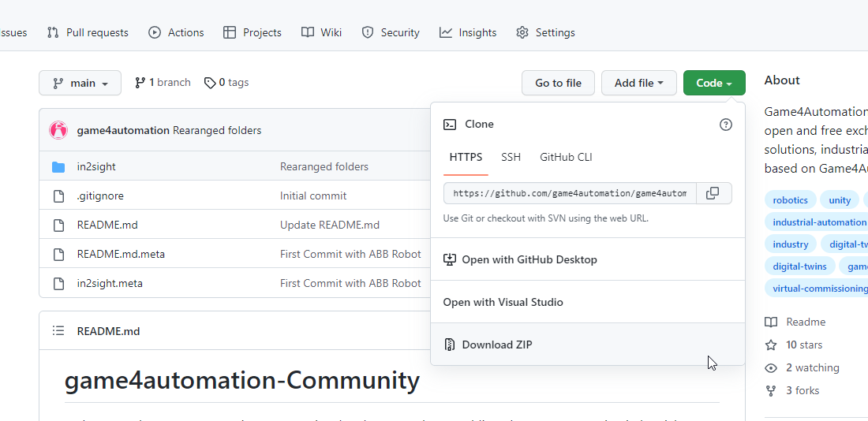This screenshot has width=868, height=421.
Task: Toggle the green Code dropdown button
Action: (x=714, y=83)
